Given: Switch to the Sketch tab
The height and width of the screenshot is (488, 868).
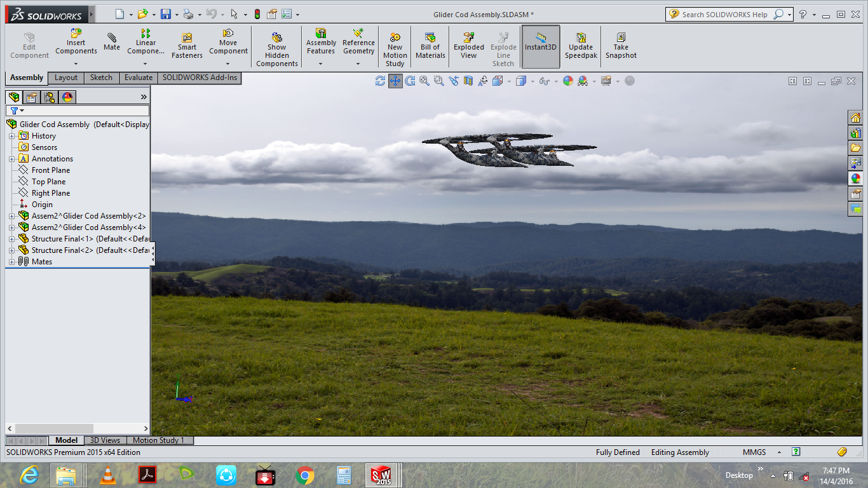Looking at the screenshot, I should pos(101,78).
